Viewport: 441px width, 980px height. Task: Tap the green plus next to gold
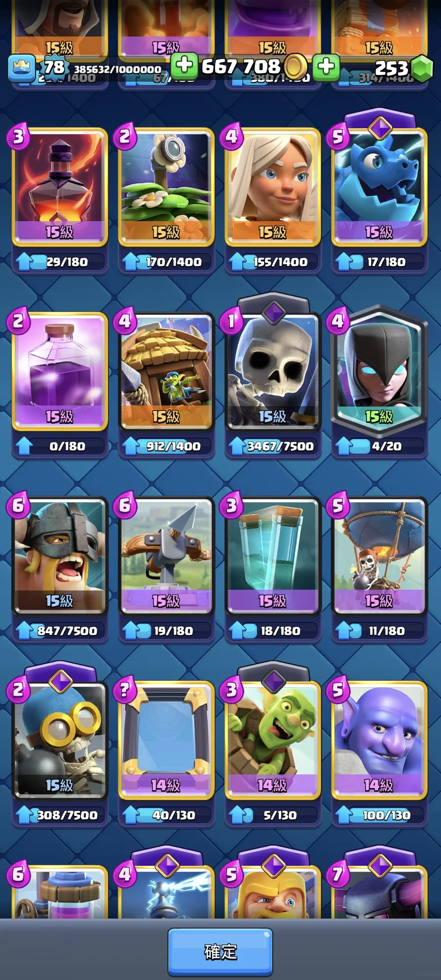pyautogui.click(x=184, y=66)
